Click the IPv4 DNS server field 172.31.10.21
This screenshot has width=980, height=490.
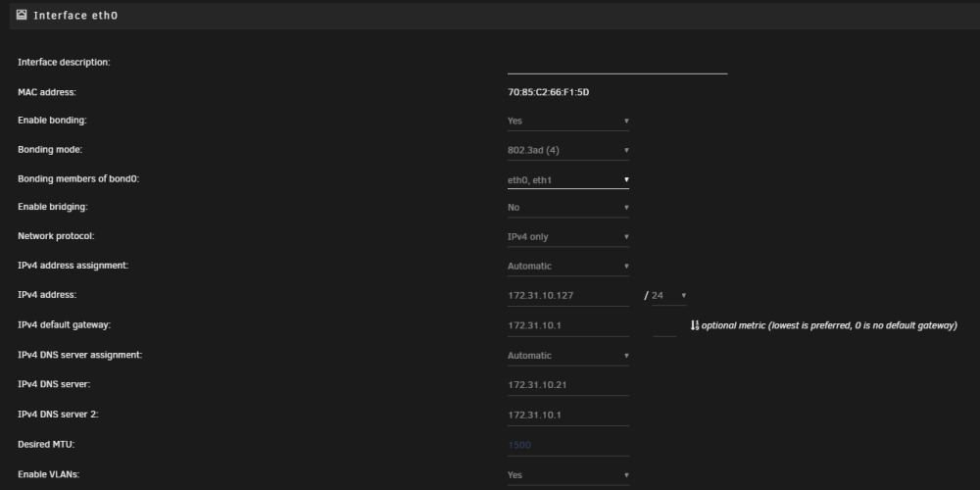(568, 385)
